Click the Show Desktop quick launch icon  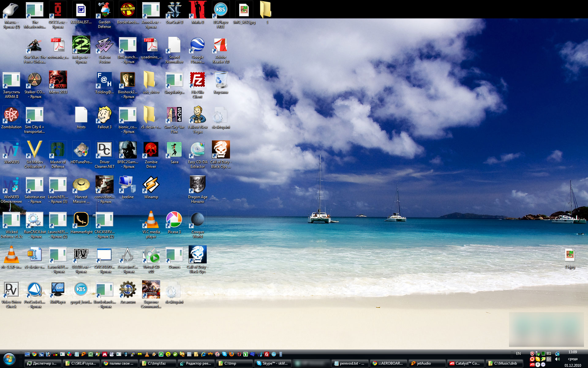point(27,354)
